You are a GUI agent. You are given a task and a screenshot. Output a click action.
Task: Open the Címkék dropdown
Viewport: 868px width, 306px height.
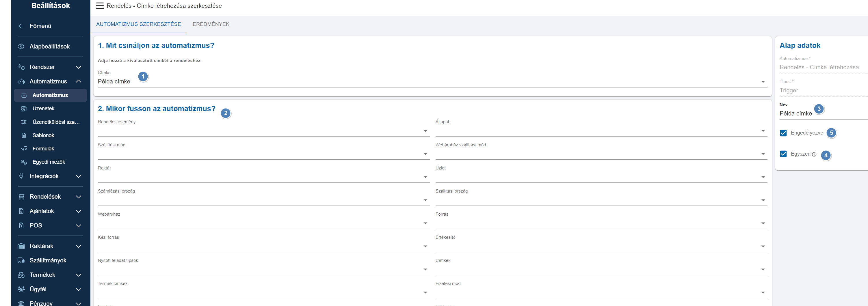[601, 269]
